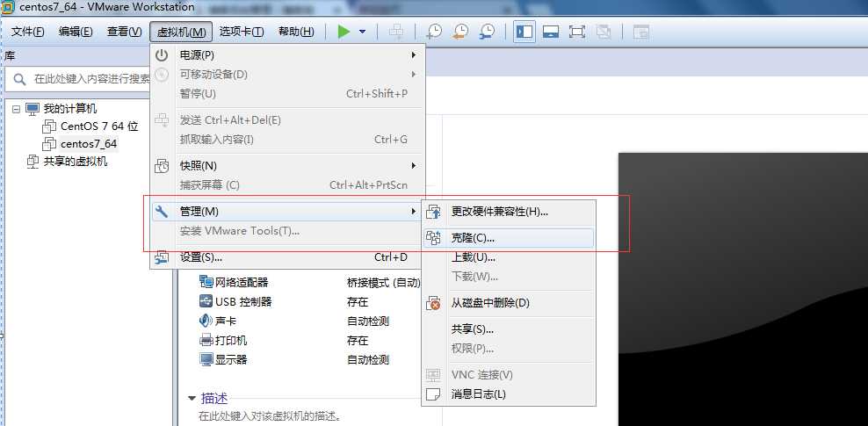
Task: Toggle the library sidebar view icon
Action: 524,32
